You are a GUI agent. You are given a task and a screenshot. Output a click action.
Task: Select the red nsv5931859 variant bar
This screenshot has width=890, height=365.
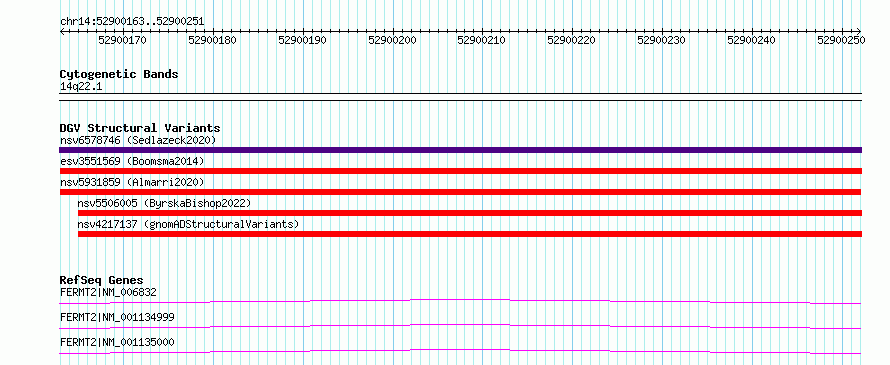click(x=460, y=192)
